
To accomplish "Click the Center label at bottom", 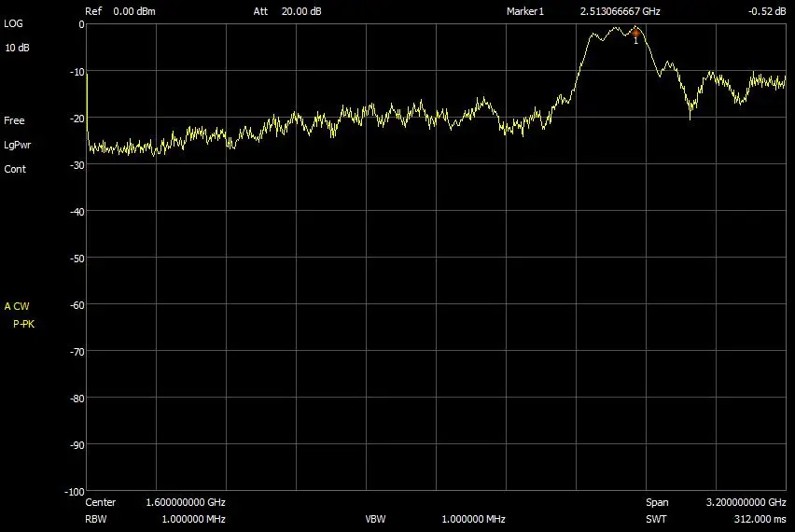I will click(101, 502).
